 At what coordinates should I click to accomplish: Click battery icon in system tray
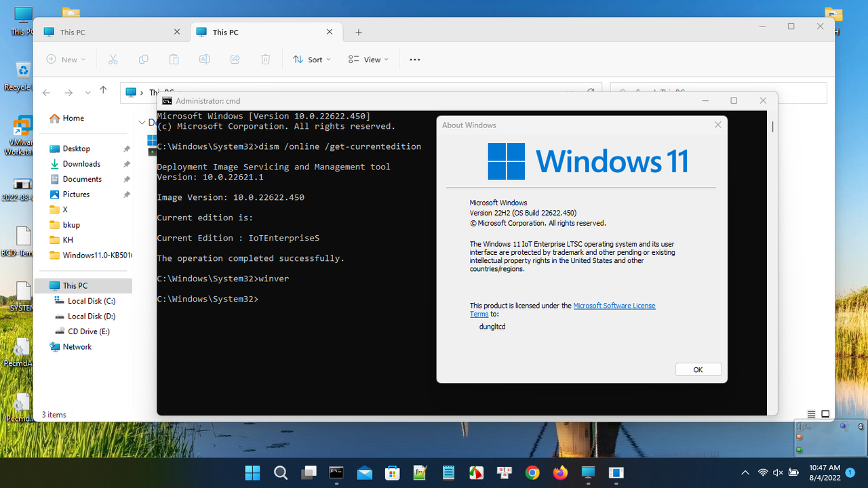click(x=793, y=472)
